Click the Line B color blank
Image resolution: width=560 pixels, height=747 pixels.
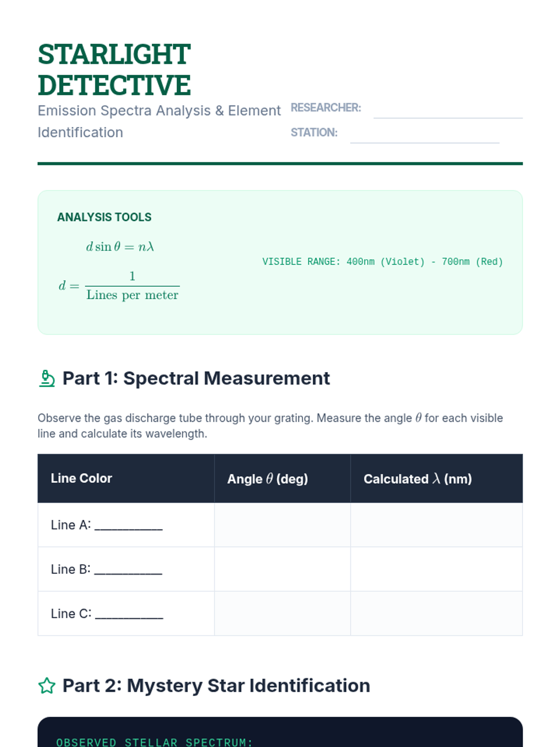[x=128, y=570]
